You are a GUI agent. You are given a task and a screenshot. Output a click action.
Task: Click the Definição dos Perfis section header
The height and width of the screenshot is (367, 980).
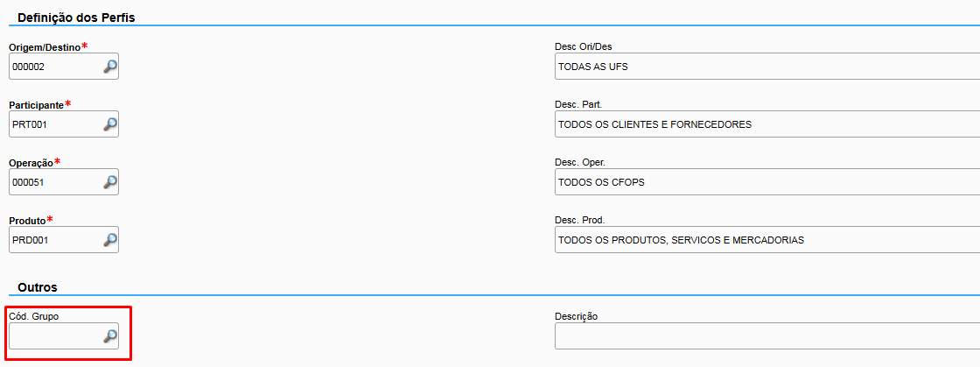click(x=76, y=17)
